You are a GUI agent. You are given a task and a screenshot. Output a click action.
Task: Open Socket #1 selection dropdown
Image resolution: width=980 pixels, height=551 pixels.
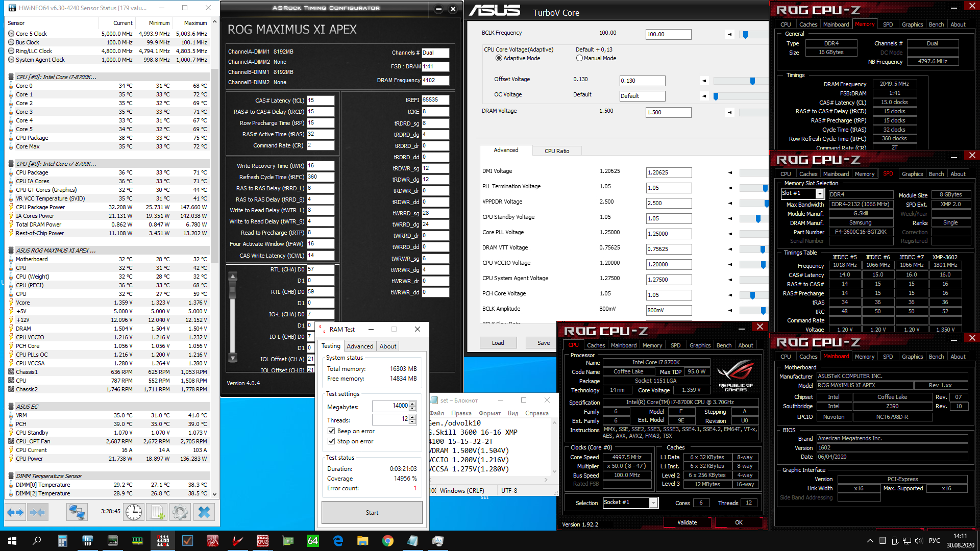[x=653, y=503]
